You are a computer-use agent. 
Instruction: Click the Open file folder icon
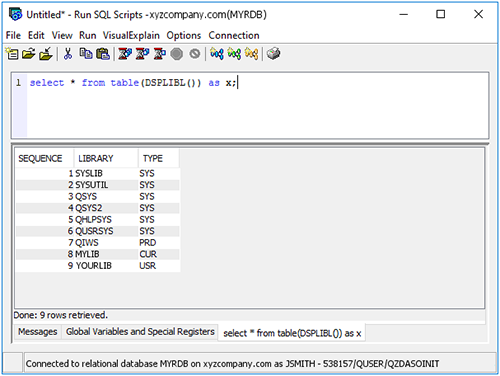click(x=29, y=54)
